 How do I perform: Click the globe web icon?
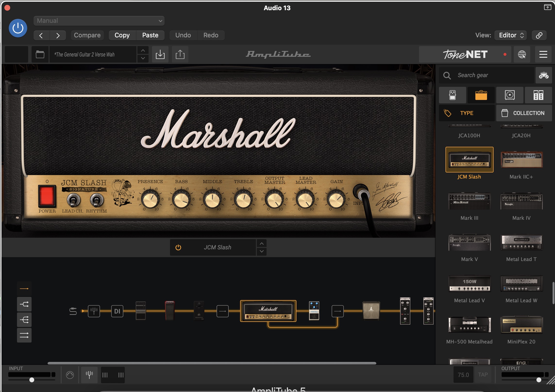pos(522,54)
